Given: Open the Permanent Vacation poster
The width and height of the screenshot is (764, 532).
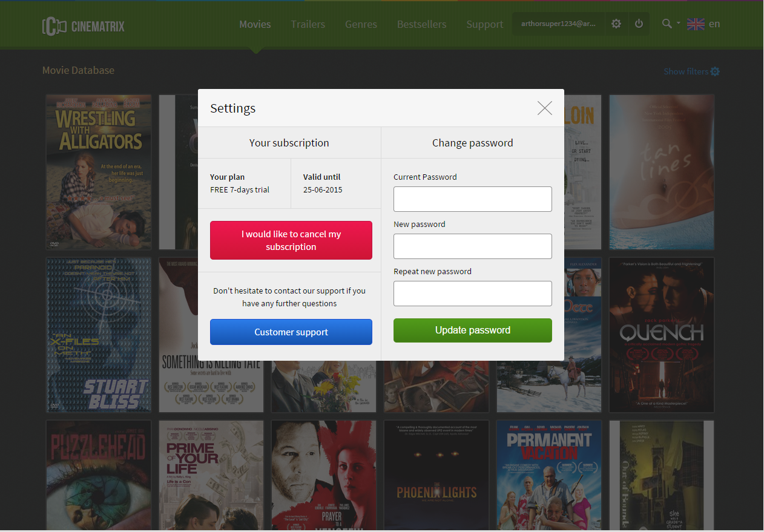Looking at the screenshot, I should 549,475.
